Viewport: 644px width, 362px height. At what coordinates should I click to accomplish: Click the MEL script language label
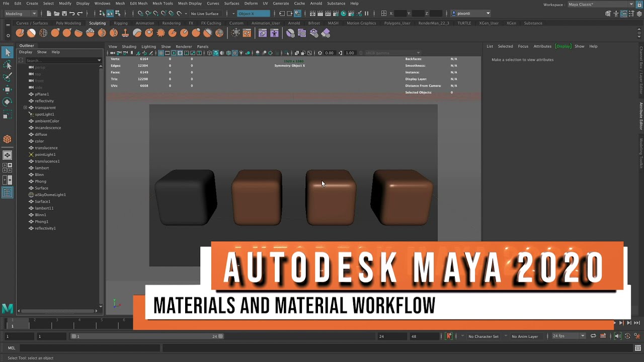tap(12, 348)
